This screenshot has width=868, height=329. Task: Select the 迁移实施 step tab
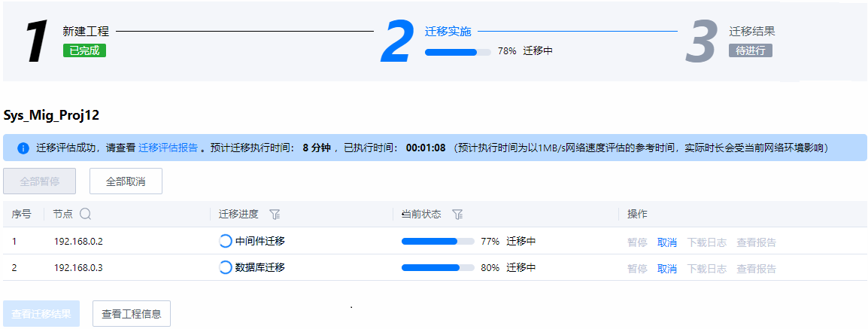point(448,32)
